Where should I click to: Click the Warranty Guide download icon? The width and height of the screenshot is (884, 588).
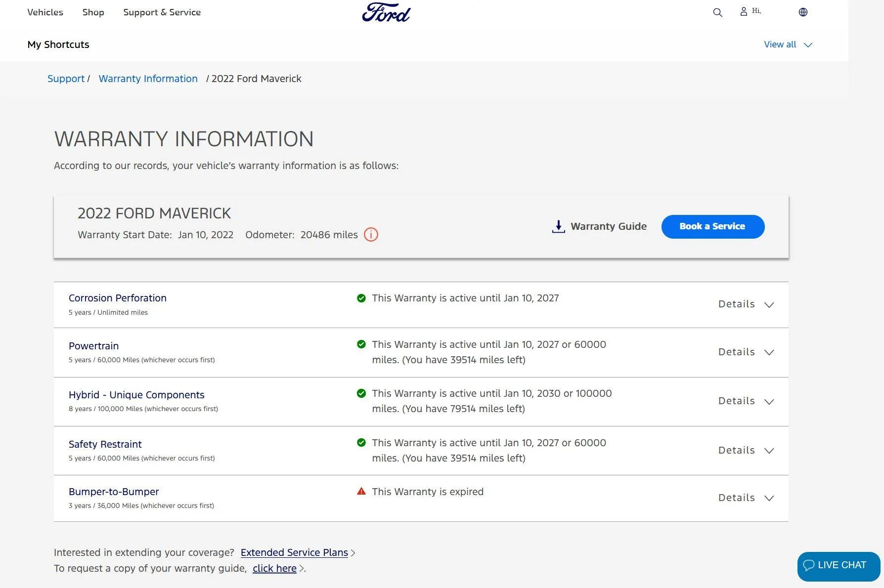(558, 226)
